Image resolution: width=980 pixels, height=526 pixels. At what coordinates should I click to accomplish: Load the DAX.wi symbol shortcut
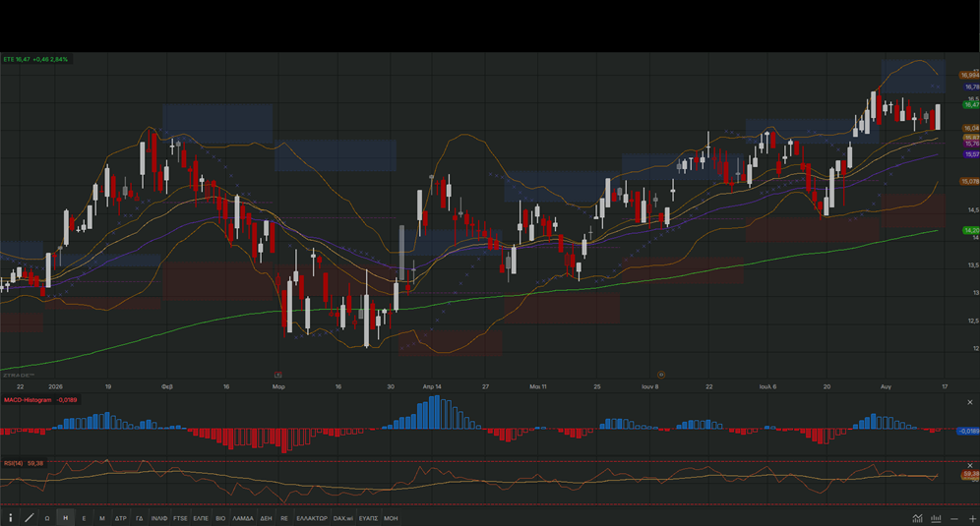pyautogui.click(x=343, y=518)
